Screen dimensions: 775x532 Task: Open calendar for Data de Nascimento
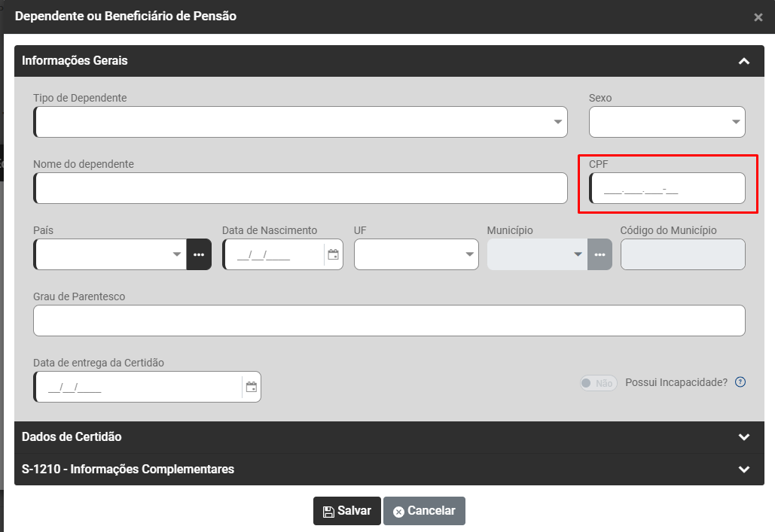click(333, 254)
